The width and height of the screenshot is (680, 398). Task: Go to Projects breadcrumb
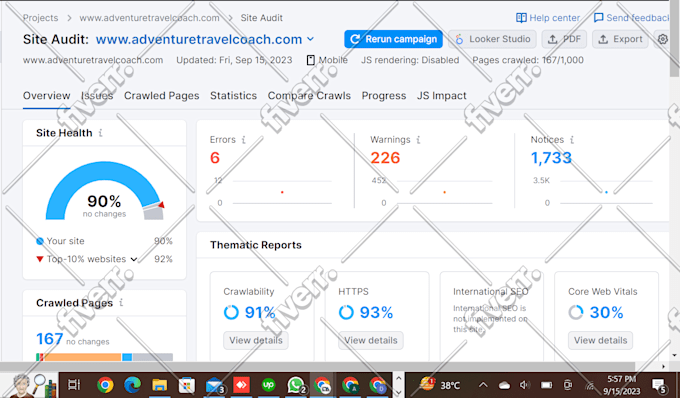point(40,18)
